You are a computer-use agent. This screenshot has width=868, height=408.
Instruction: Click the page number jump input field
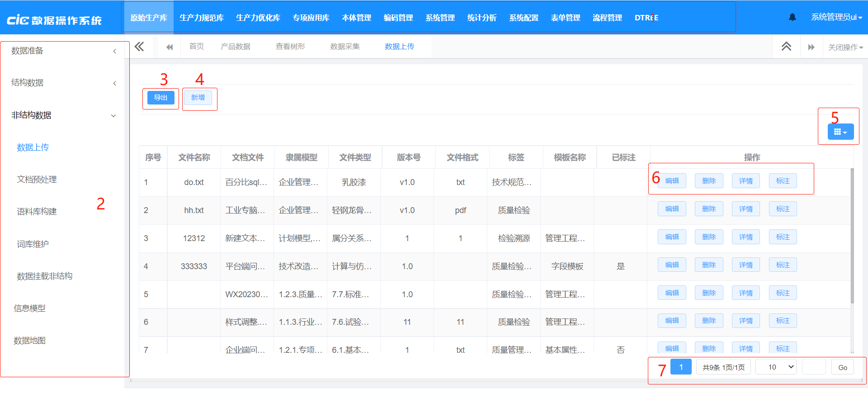[813, 367]
